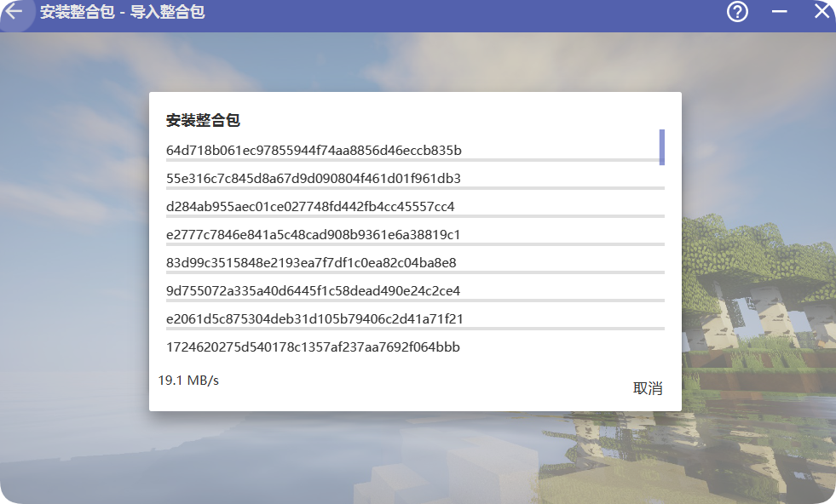This screenshot has width=836, height=504.
Task: Select the task beginning with e2061d5c8753
Action: click(x=314, y=319)
